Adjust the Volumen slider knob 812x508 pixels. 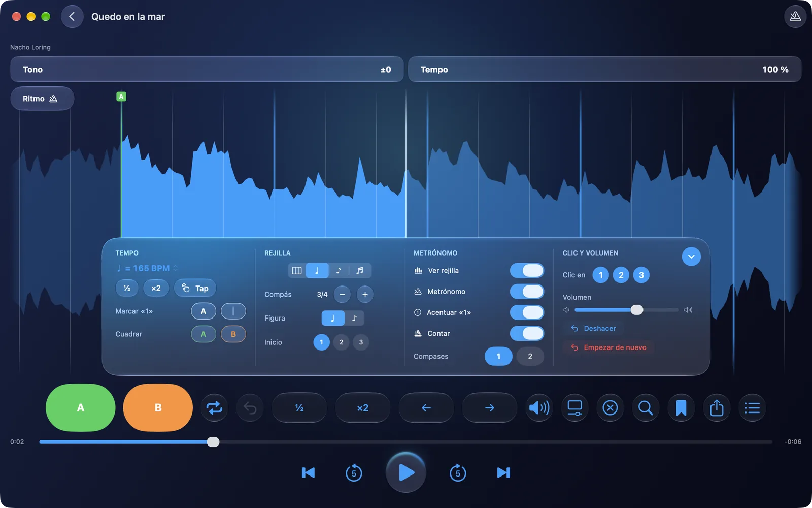click(636, 310)
